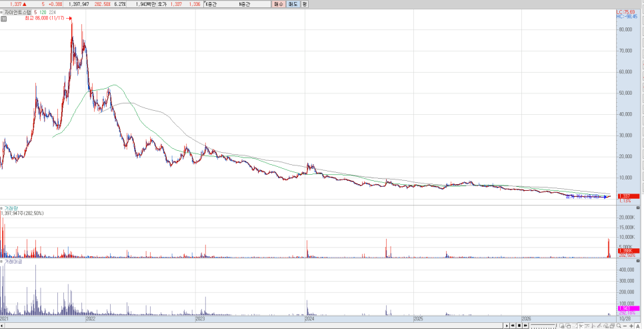This screenshot has width=644, height=329.
Task: Click the minus zoom-out icon
Action: click(x=625, y=326)
